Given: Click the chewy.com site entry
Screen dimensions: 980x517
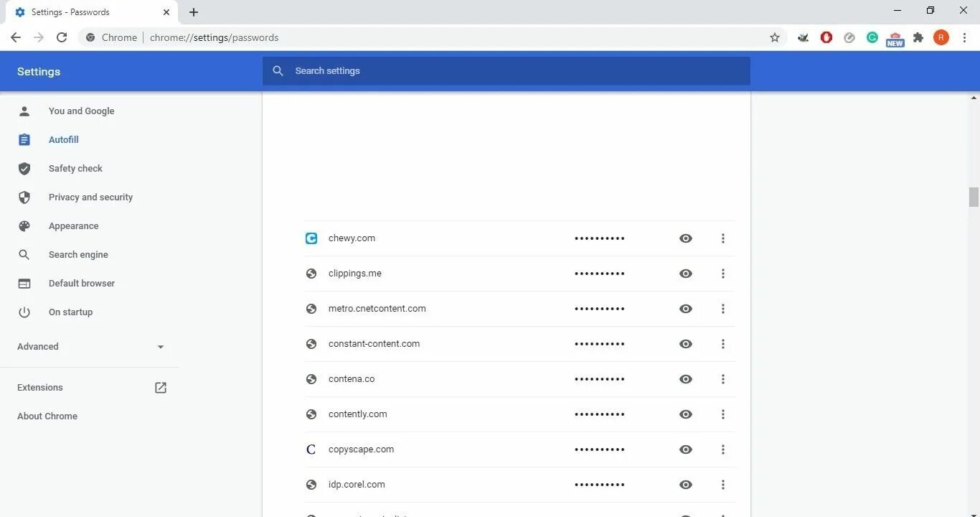Looking at the screenshot, I should coord(352,238).
